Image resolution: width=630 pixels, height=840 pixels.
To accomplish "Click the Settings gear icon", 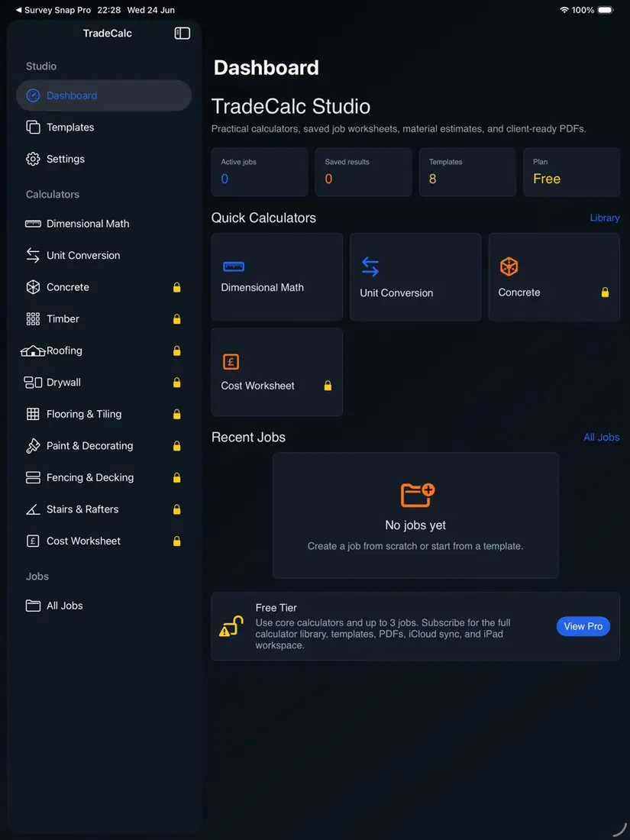I will (x=33, y=159).
